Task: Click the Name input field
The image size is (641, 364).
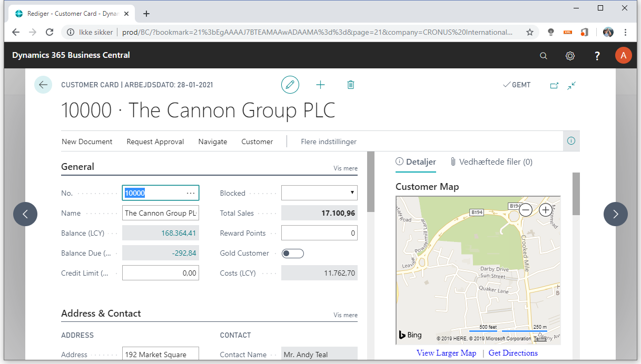Action: point(161,213)
